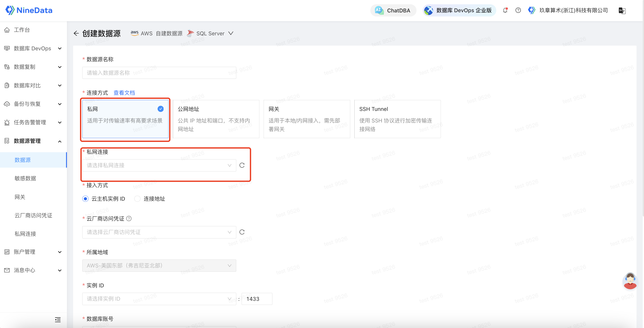The image size is (644, 328).
Task: Choose 连接地址 radio option
Action: tap(137, 199)
